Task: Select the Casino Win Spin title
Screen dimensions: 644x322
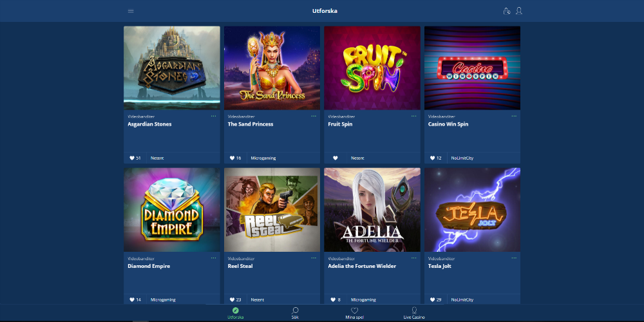Action: click(448, 124)
